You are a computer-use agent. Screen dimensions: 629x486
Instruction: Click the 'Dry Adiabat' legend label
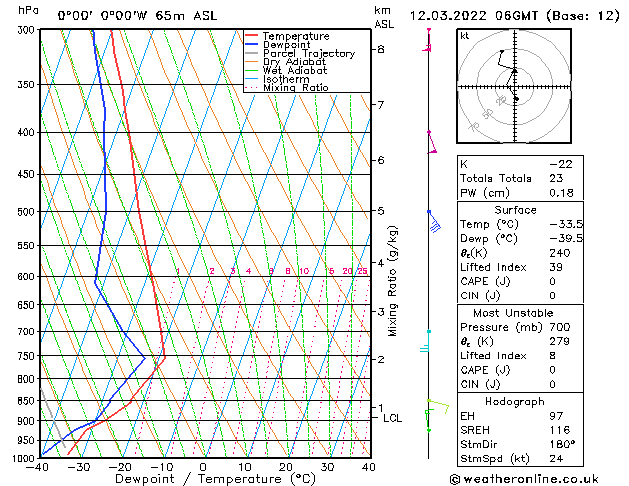click(294, 62)
